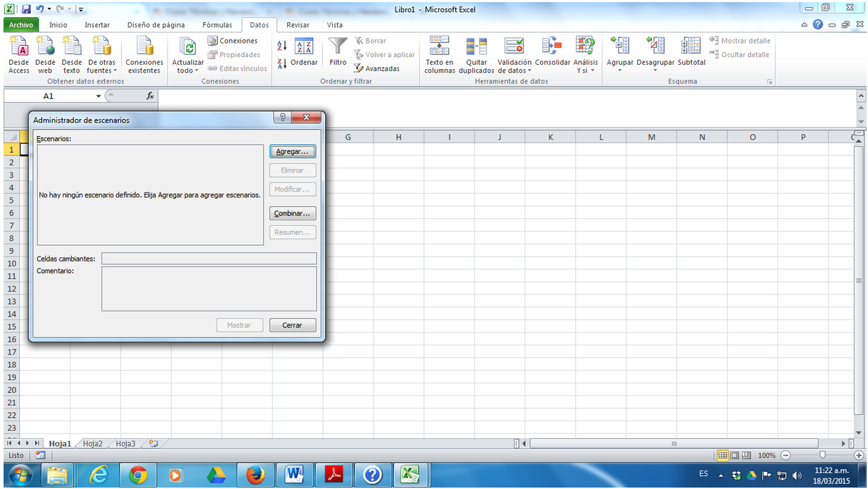
Task: Open Google Chrome from the taskbar
Action: pyautogui.click(x=138, y=475)
